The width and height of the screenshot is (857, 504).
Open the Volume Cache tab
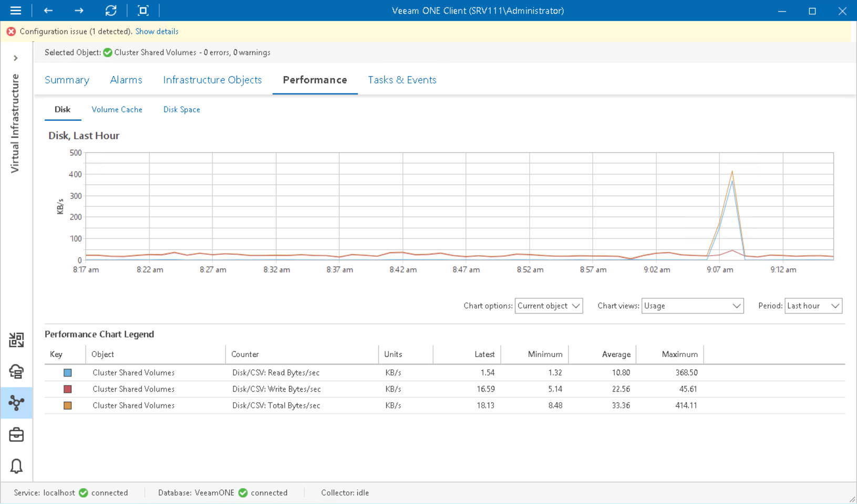click(117, 109)
